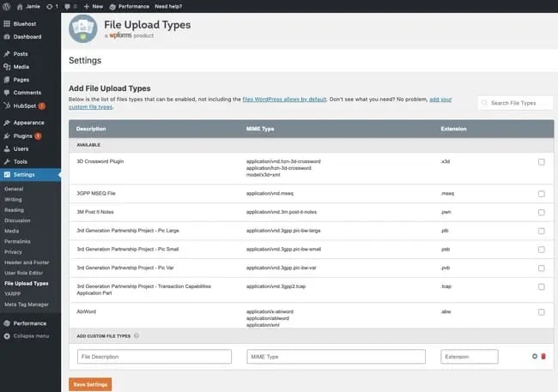This screenshot has height=392, width=558.
Task: Click the MIME Type column header
Action: tap(260, 129)
